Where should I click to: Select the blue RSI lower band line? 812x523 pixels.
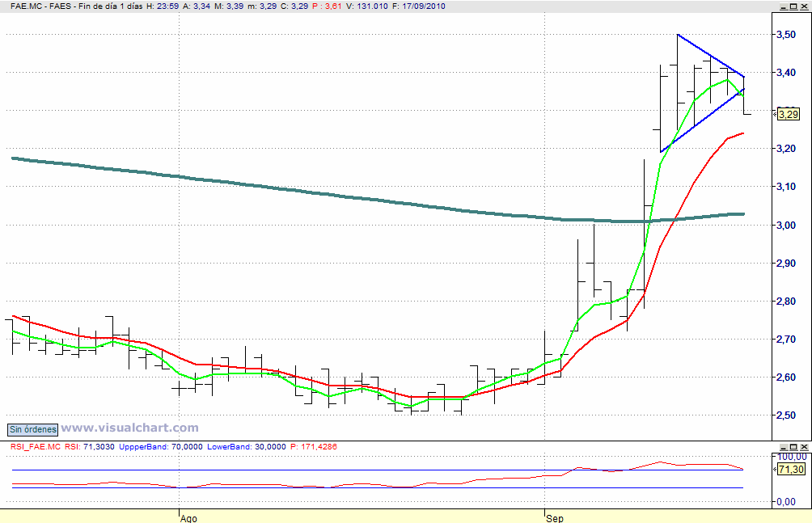377,487
